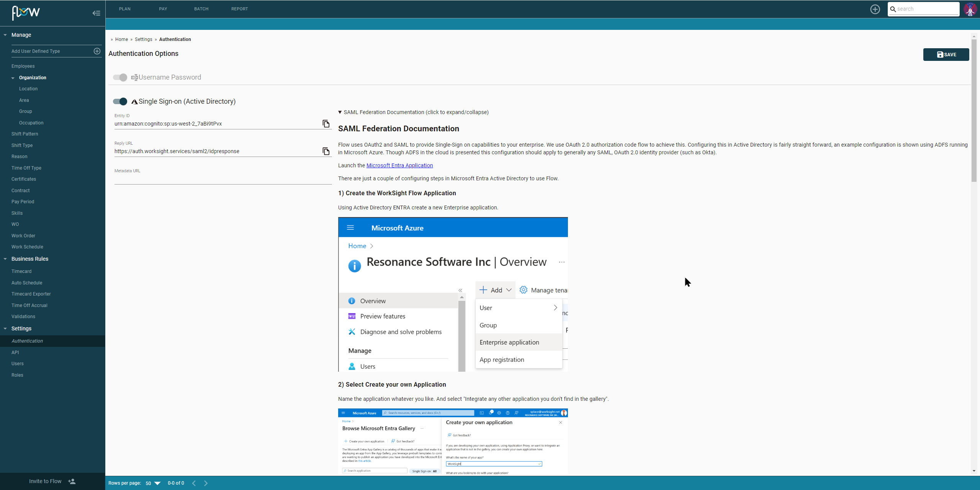The width and height of the screenshot is (980, 490).
Task: Click the Invite to Flow person icon
Action: pos(72,481)
